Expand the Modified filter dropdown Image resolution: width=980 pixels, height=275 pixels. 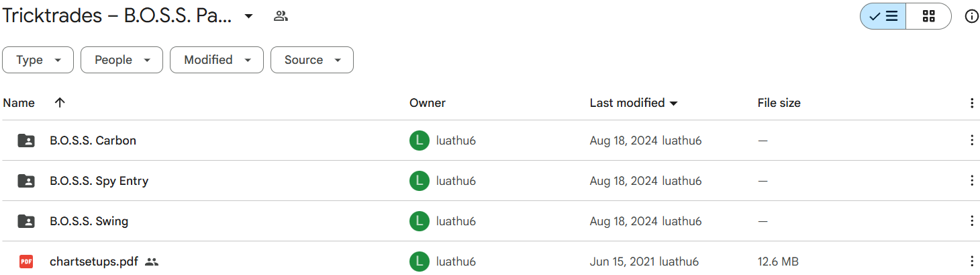pyautogui.click(x=216, y=60)
